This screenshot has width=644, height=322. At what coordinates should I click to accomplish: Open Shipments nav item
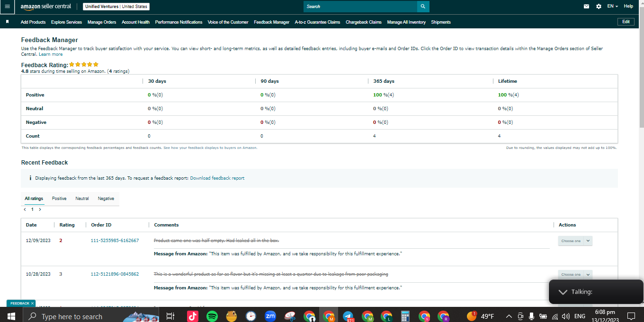[x=441, y=22]
